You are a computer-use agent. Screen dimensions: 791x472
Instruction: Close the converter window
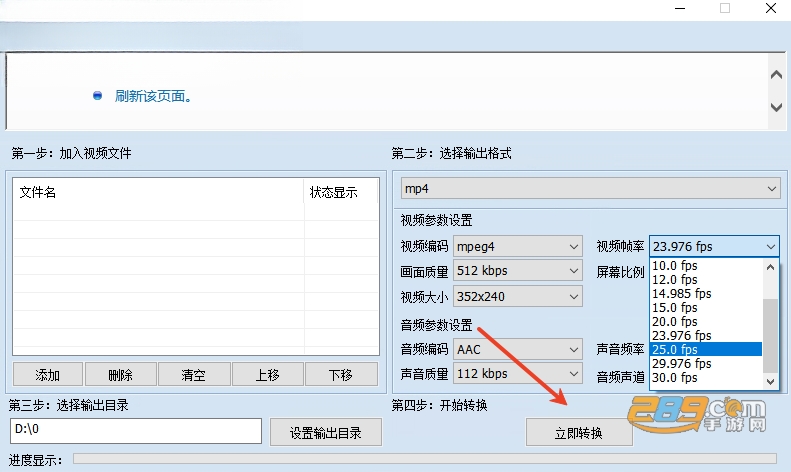(771, 8)
